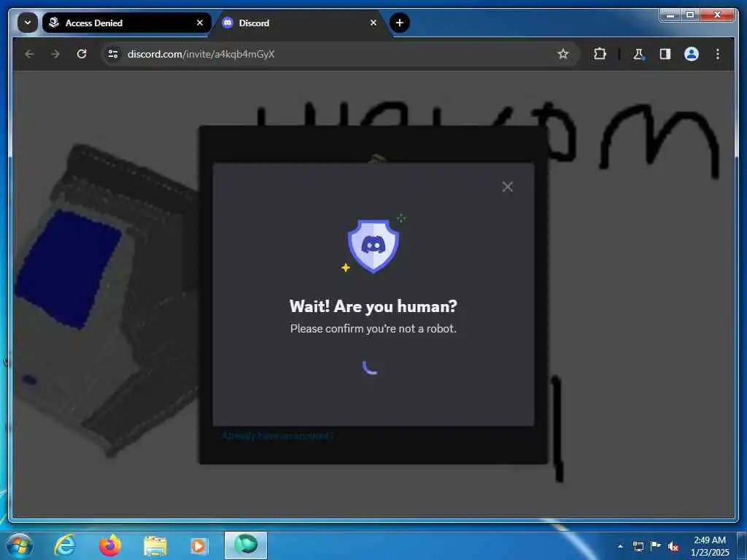Open Action Center flag icon
747x560 pixels.
(x=656, y=545)
